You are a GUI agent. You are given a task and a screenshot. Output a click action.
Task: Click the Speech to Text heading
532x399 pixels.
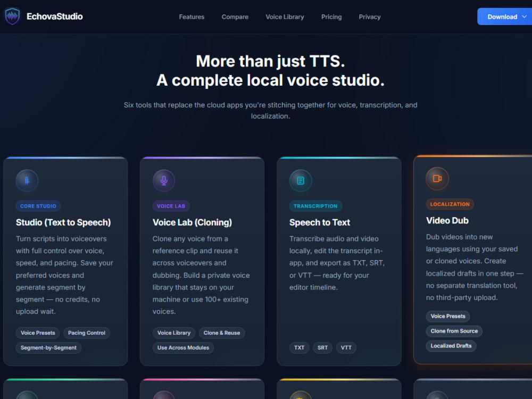(320, 222)
